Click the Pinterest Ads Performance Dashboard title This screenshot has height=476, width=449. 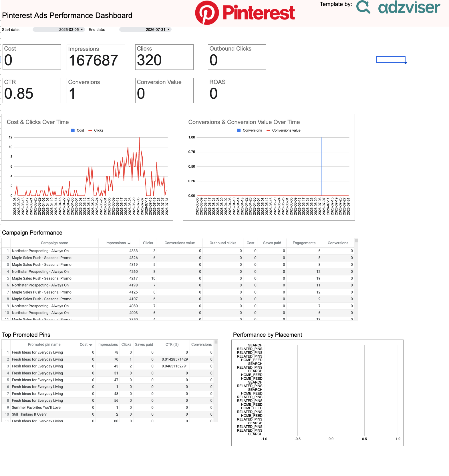click(x=67, y=15)
